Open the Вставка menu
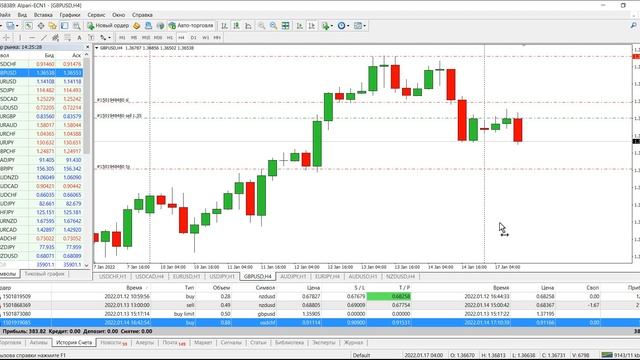 click(43, 15)
